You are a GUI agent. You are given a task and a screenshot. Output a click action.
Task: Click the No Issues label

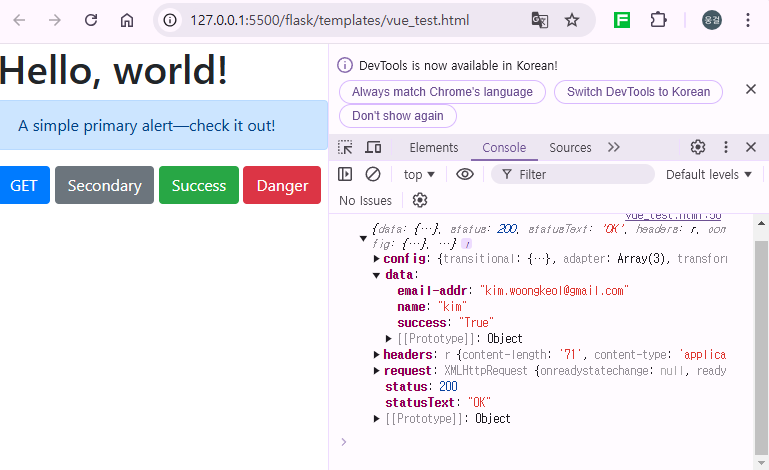click(x=365, y=201)
